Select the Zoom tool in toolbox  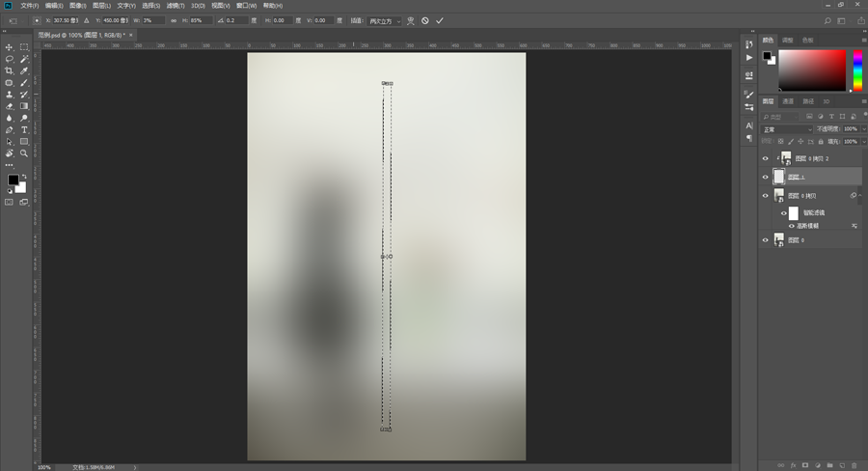click(24, 152)
